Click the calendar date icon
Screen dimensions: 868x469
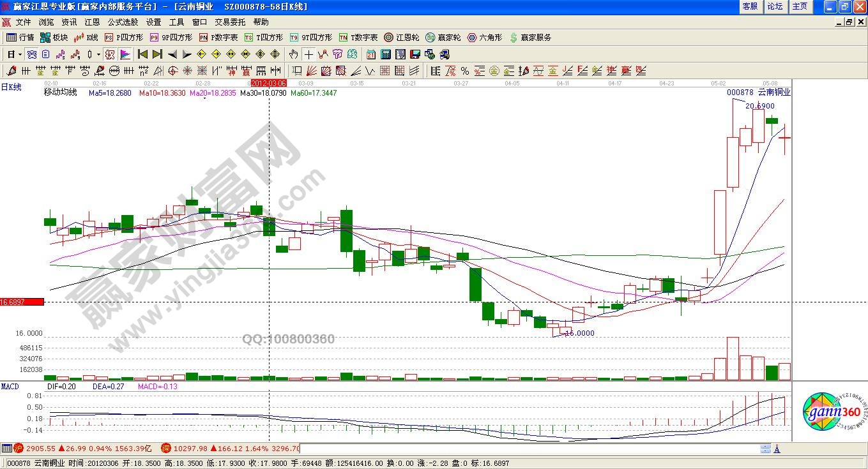tap(371, 54)
